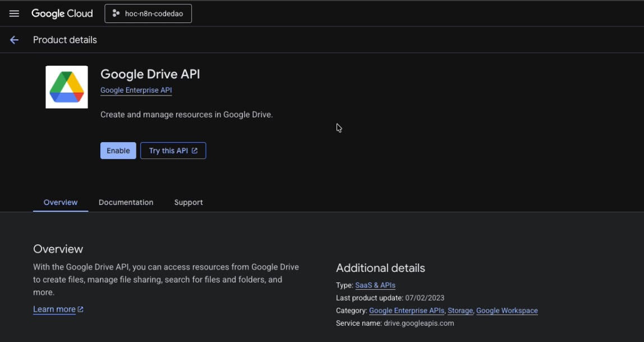This screenshot has height=342, width=644.
Task: Open the Learn more link
Action: click(x=54, y=309)
